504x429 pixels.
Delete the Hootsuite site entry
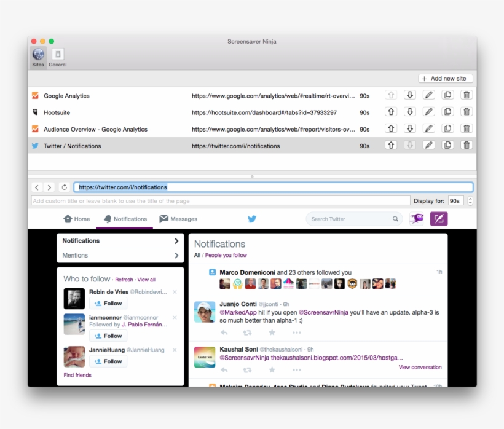(467, 112)
